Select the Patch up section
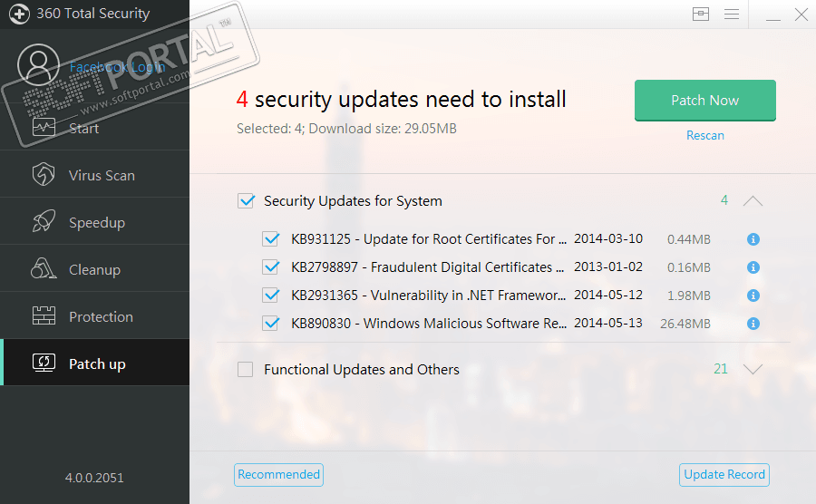Image resolution: width=816 pixels, height=504 pixels. click(x=94, y=363)
